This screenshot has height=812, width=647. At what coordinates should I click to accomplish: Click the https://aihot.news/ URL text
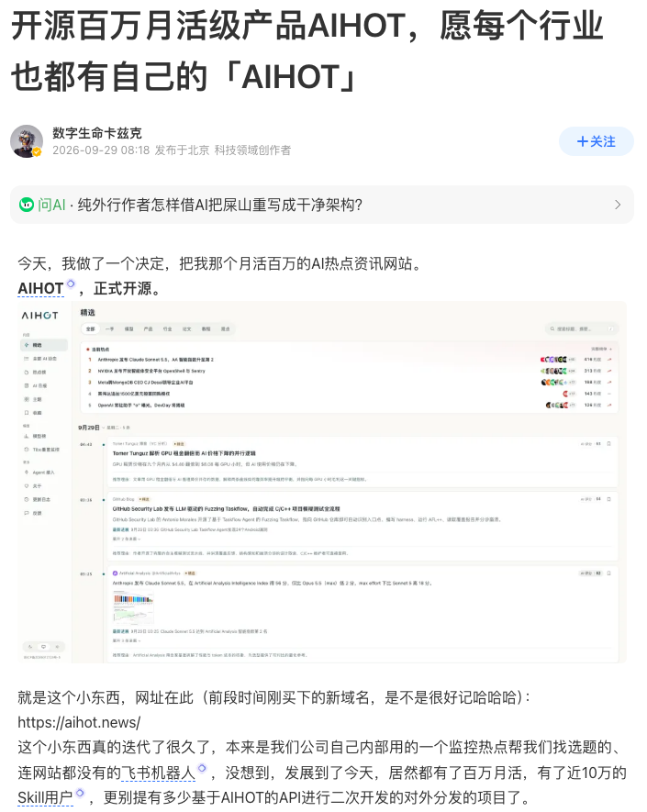tap(79, 722)
